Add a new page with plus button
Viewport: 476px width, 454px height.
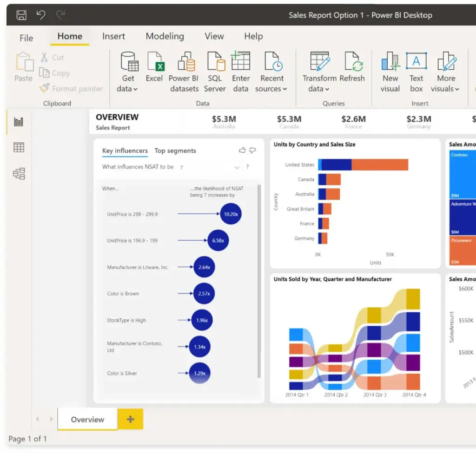tap(131, 419)
